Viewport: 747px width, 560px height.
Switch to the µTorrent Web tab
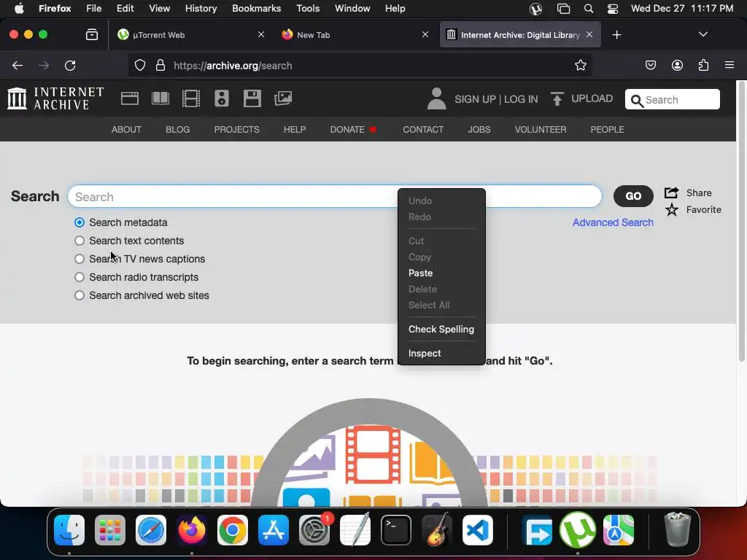click(x=190, y=35)
